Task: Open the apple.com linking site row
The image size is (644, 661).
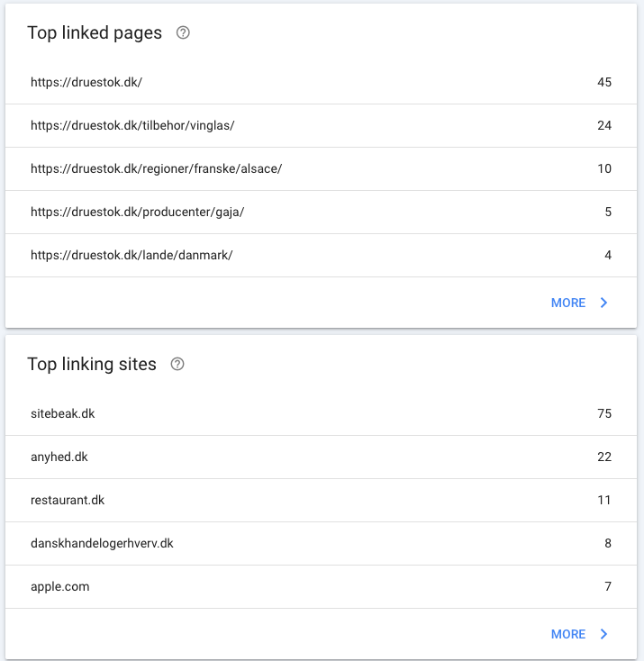Action: 321,586
